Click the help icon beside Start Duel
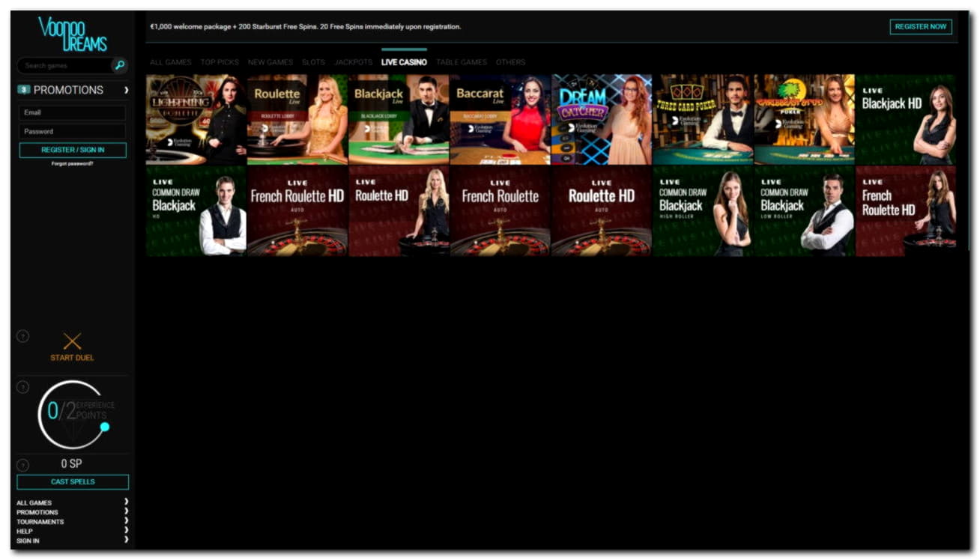The image size is (980, 560). [x=23, y=337]
